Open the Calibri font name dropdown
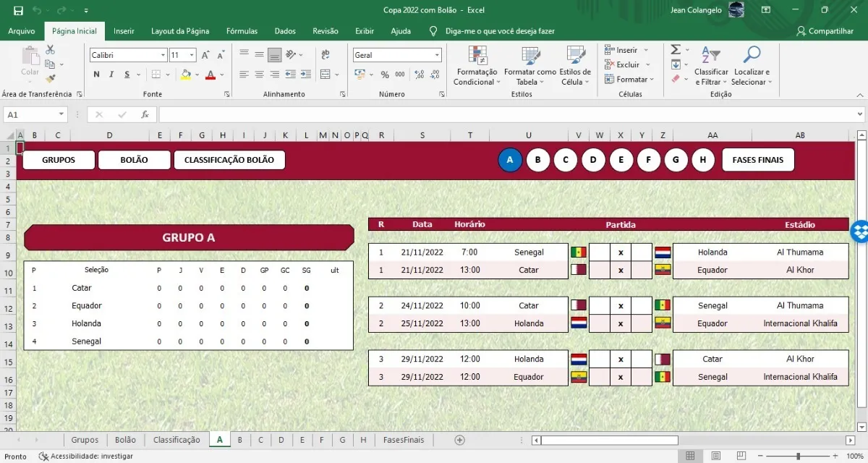868x463 pixels. point(165,54)
